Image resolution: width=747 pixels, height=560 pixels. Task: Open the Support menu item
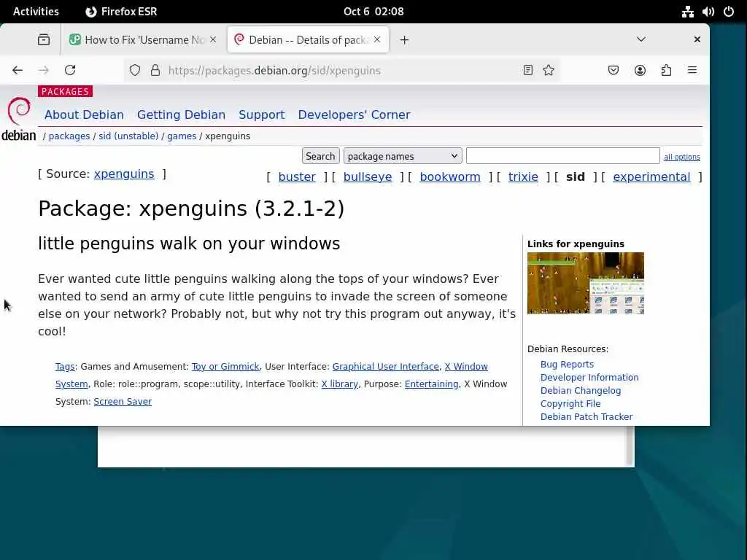[262, 114]
